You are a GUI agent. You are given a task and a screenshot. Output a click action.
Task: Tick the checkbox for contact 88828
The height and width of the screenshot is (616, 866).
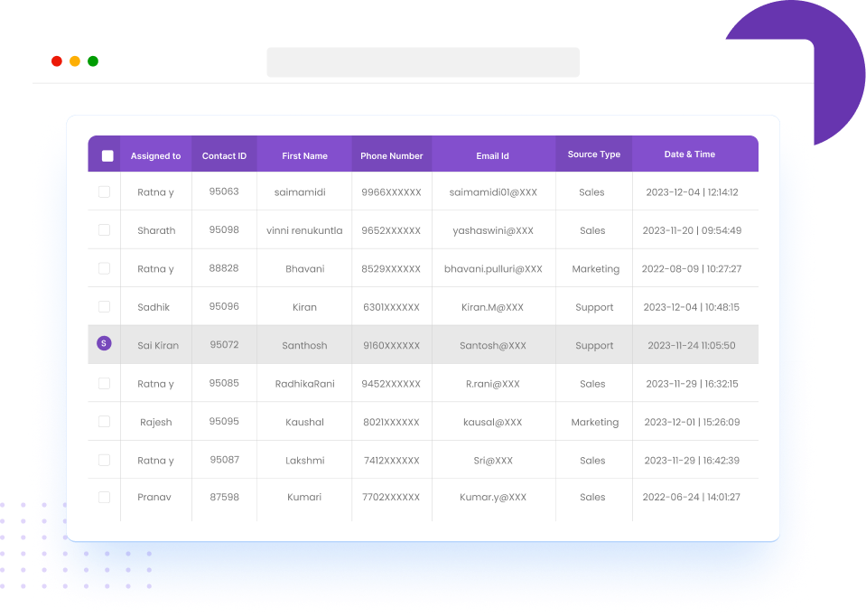(104, 268)
